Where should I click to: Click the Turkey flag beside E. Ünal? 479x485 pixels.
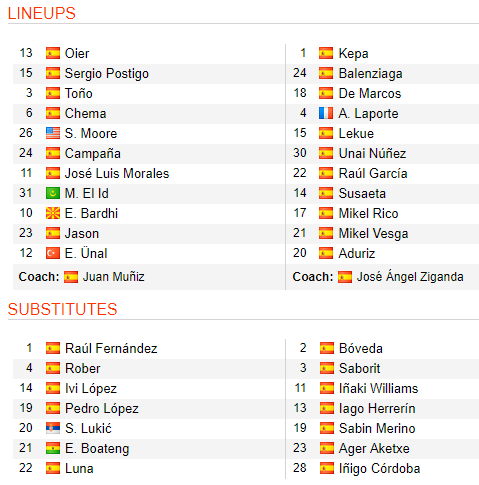[53, 253]
